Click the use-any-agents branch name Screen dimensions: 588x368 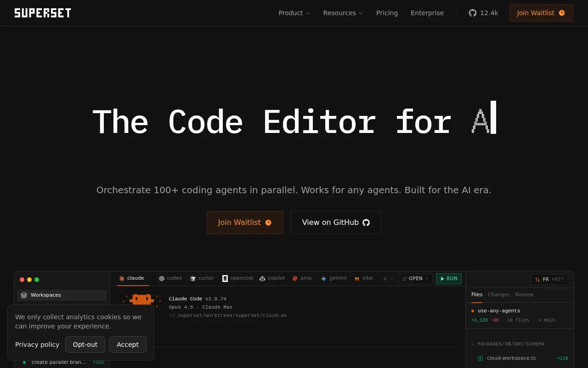pyautogui.click(x=499, y=311)
